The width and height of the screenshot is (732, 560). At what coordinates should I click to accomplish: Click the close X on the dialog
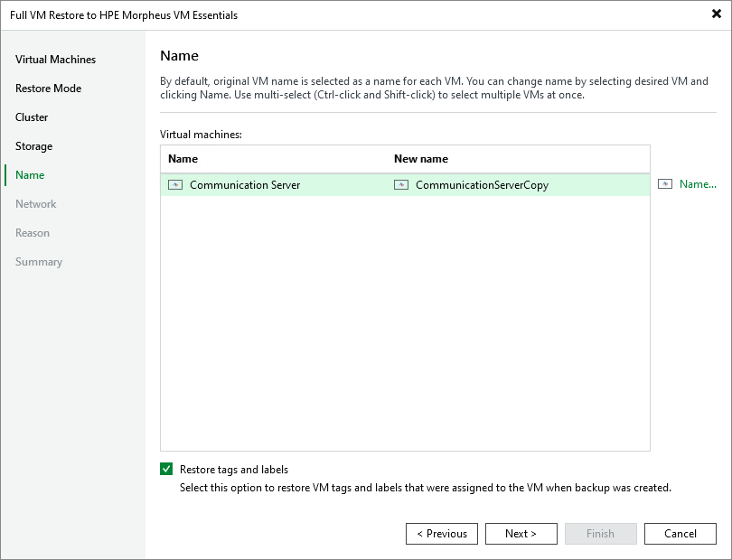[x=715, y=14]
